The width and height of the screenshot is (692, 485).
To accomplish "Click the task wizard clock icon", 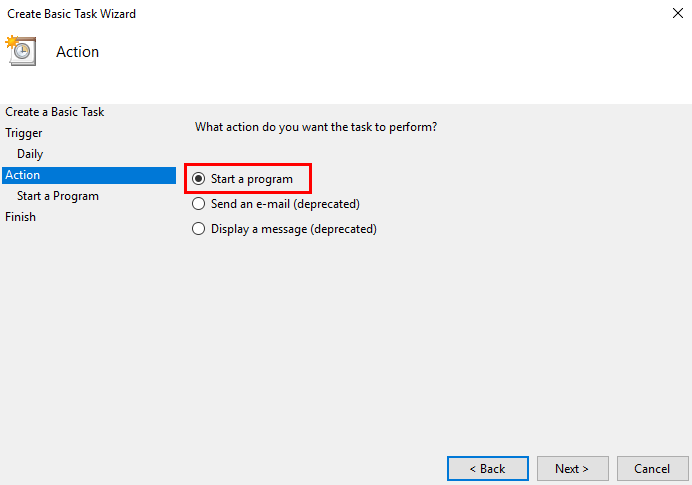I will pyautogui.click(x=21, y=51).
